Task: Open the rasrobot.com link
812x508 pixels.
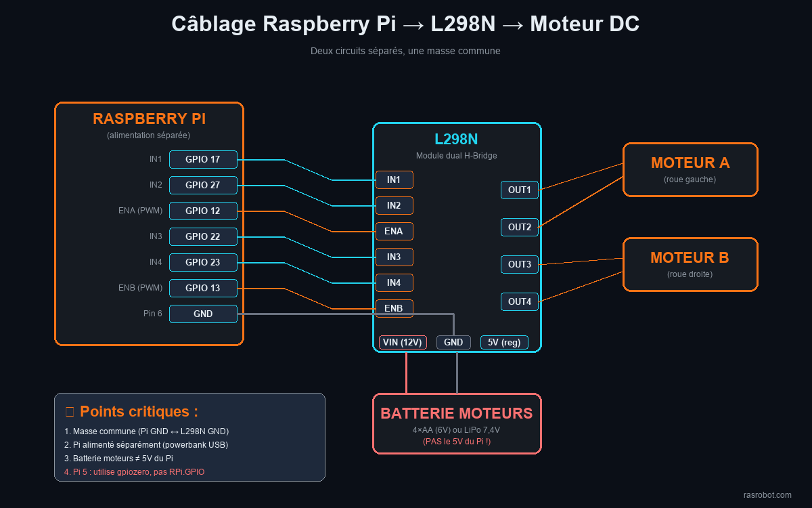Action: 767,495
